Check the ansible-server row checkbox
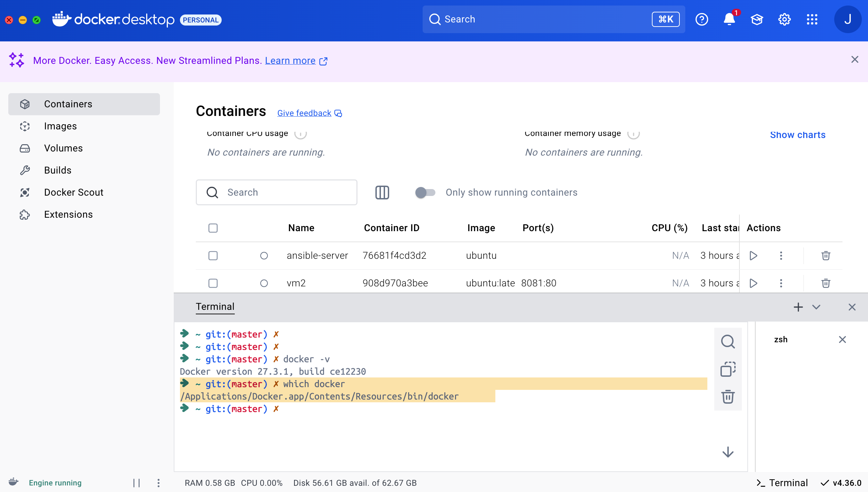 click(x=213, y=256)
